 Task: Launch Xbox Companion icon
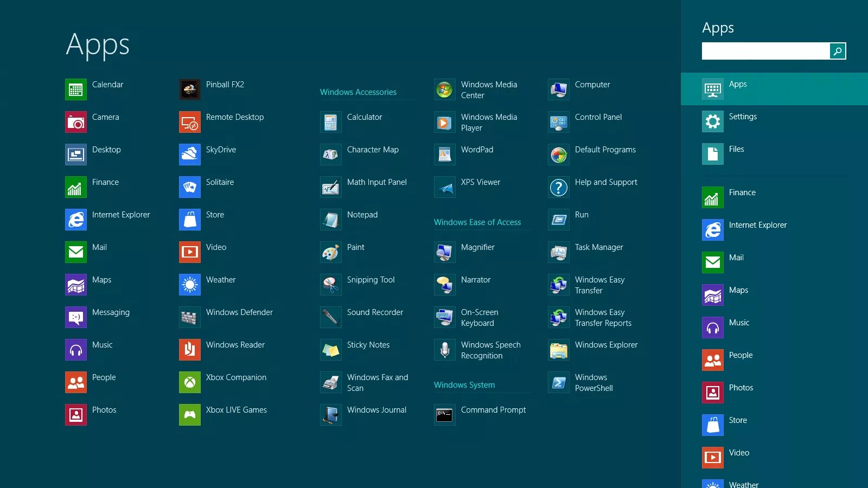[190, 382]
